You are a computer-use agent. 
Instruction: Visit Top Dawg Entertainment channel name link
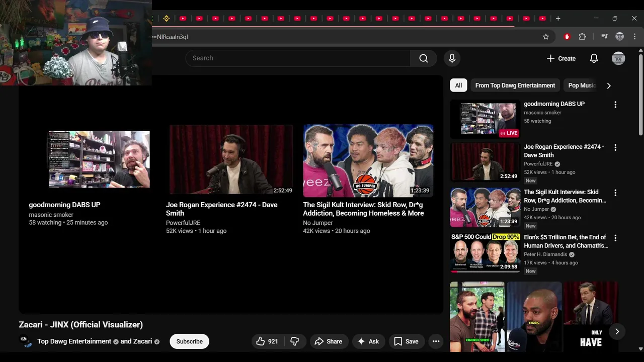pos(74,341)
